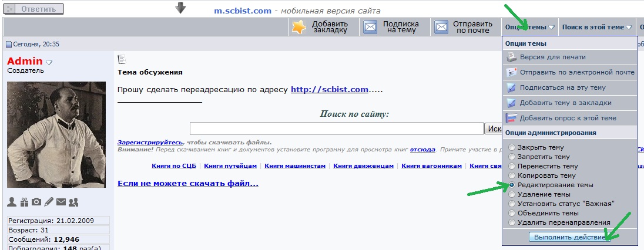Click the envelope icon for Отправить по почте
Screen dimensions: 644x250
[x=441, y=27]
